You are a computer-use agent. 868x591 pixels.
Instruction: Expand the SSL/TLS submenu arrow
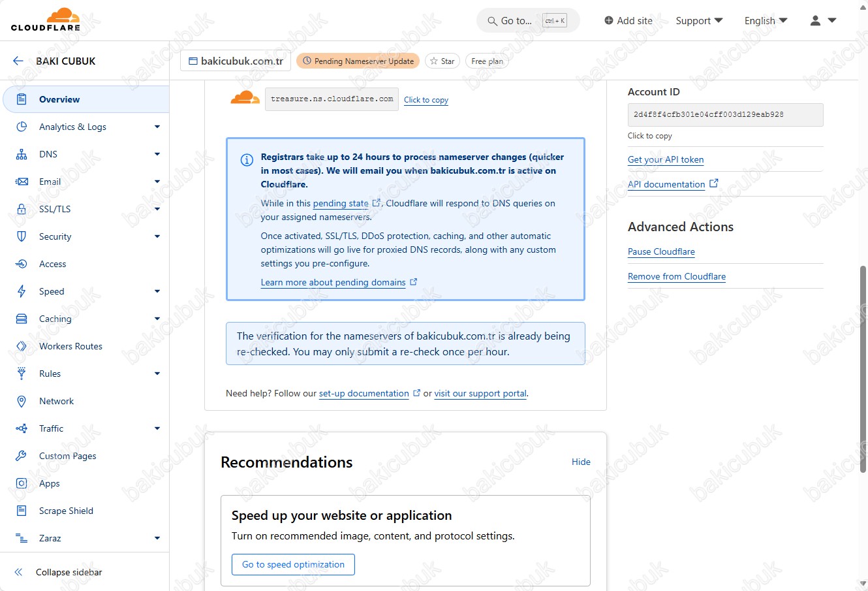(x=157, y=209)
